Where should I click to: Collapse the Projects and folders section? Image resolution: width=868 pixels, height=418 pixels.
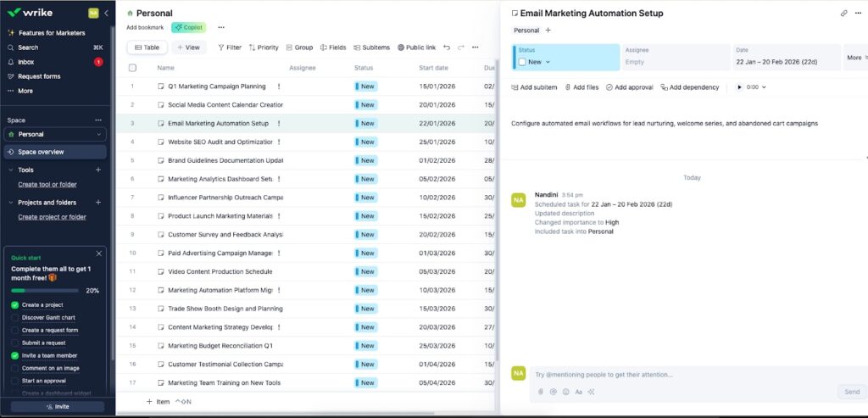coord(10,203)
